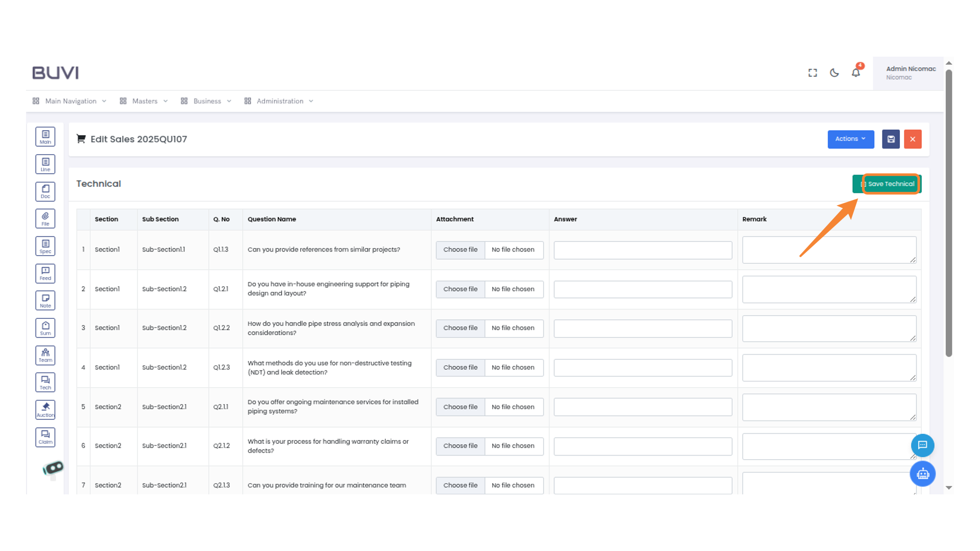Click the notification bell icon
980x551 pixels.
pyautogui.click(x=856, y=72)
